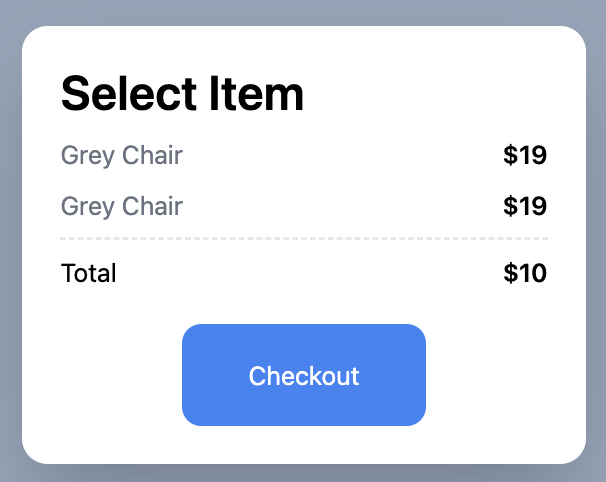606x482 pixels.
Task: Click the word Chair in first item row
Action: (152, 155)
